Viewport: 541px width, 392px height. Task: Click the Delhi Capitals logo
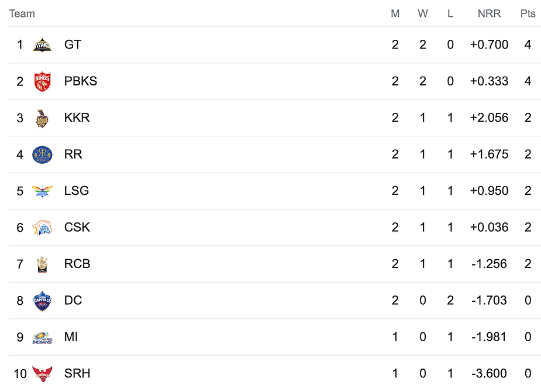tap(42, 301)
